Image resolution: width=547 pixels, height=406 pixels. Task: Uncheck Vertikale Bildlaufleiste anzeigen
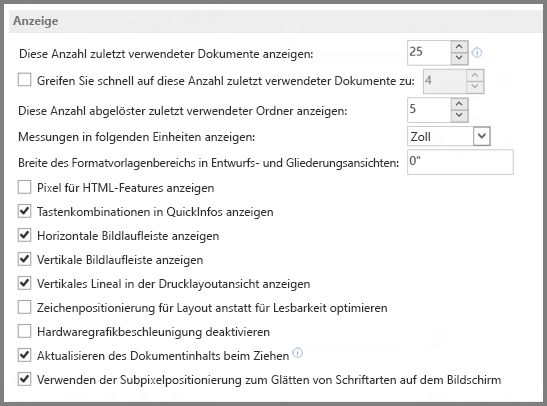click(24, 259)
